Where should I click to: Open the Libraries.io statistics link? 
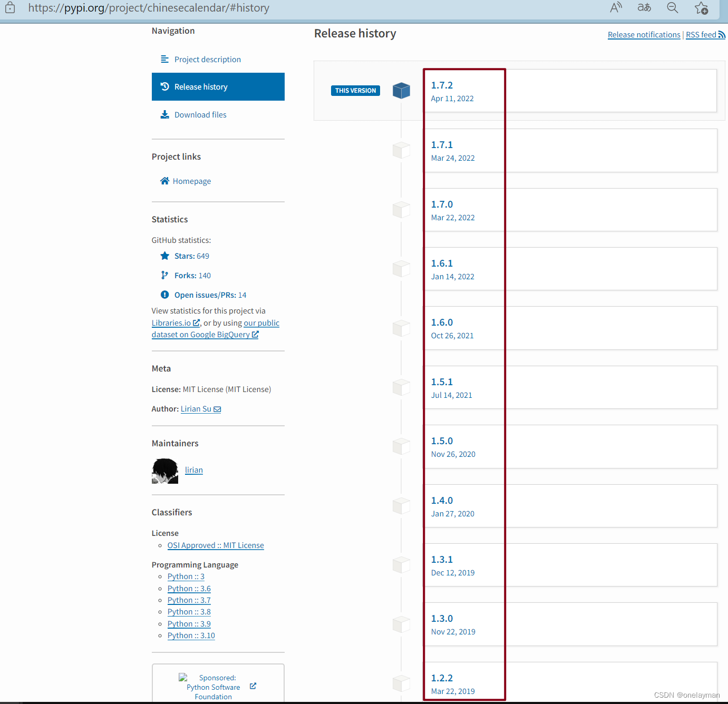coord(176,322)
